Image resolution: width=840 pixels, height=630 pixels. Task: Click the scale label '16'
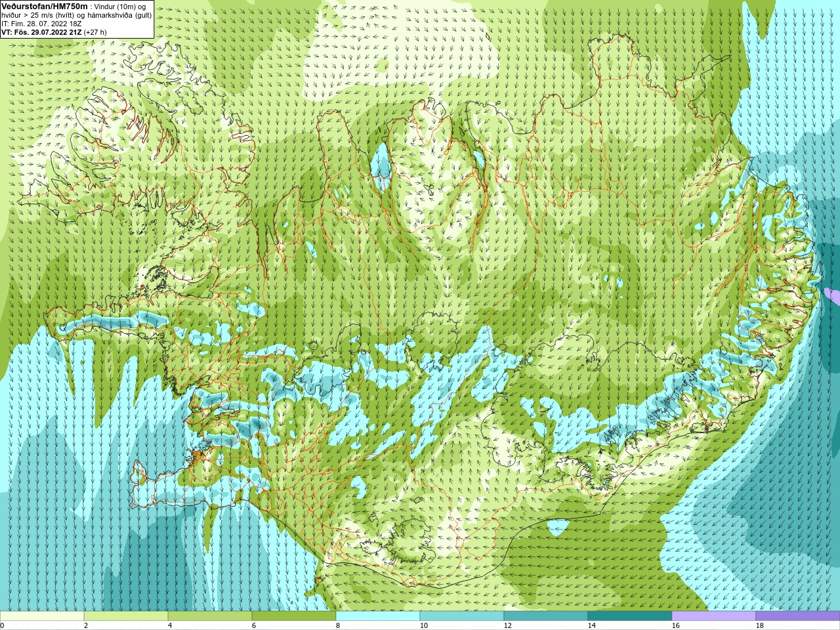[676, 625]
